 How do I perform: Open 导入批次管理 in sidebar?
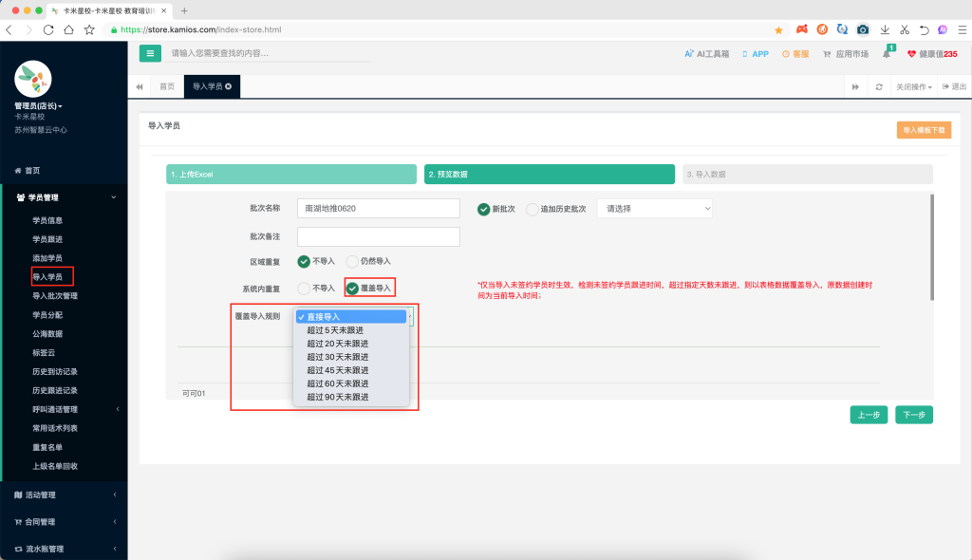(55, 296)
